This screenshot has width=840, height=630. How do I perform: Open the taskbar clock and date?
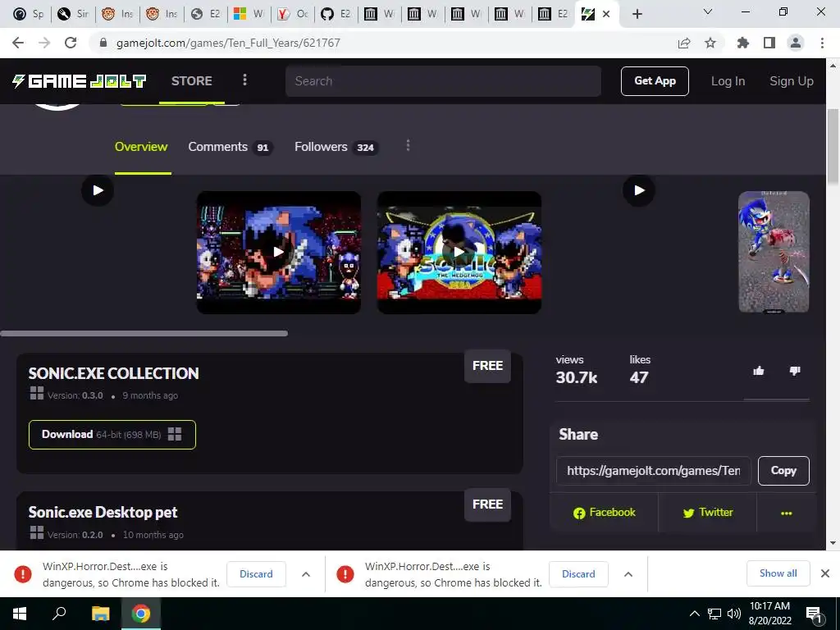pos(769,614)
